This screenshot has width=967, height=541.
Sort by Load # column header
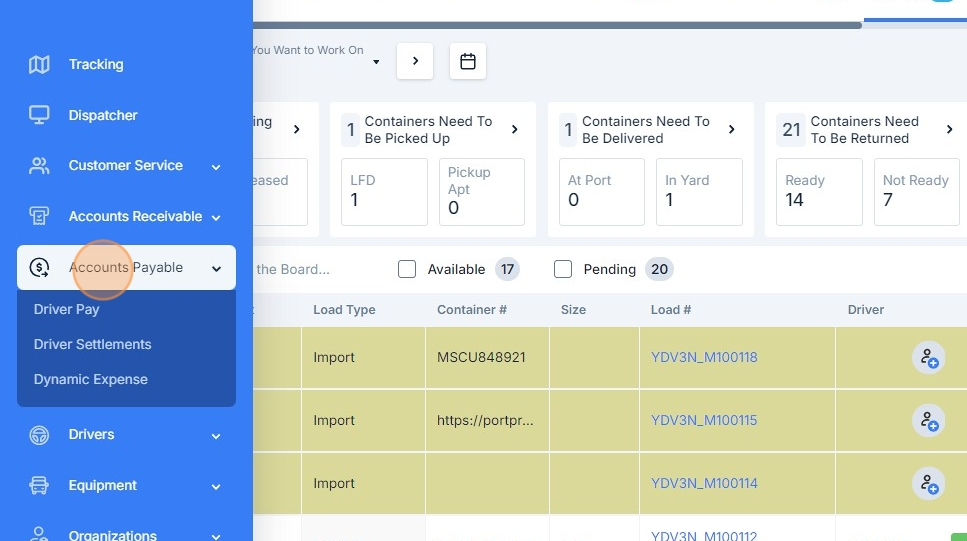[x=670, y=310]
